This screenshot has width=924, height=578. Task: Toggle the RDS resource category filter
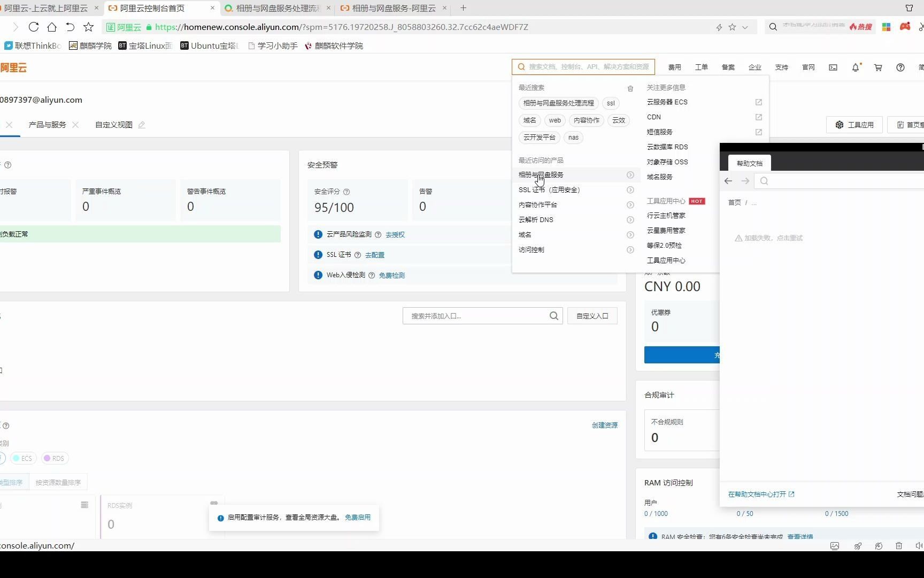pyautogui.click(x=55, y=458)
